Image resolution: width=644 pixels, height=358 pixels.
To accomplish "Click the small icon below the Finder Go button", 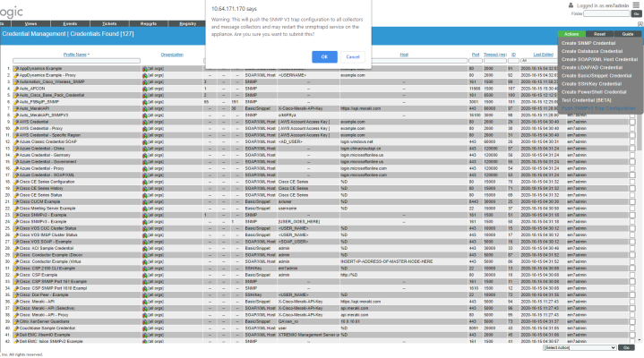I will 640,24.
